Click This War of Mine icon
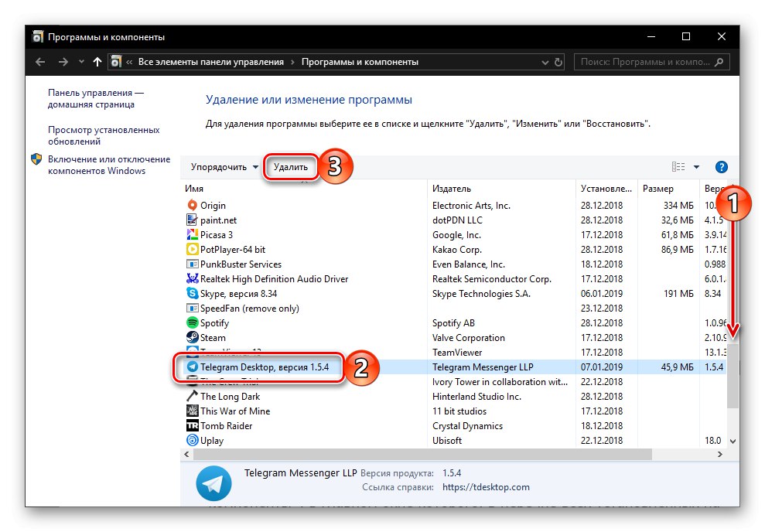This screenshot has height=532, width=765. [x=193, y=411]
